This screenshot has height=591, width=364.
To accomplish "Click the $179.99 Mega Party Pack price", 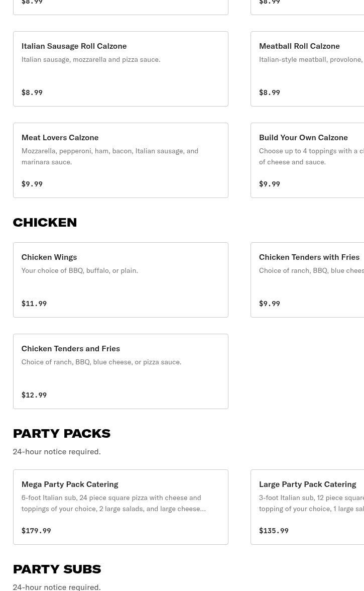I will point(36,531).
